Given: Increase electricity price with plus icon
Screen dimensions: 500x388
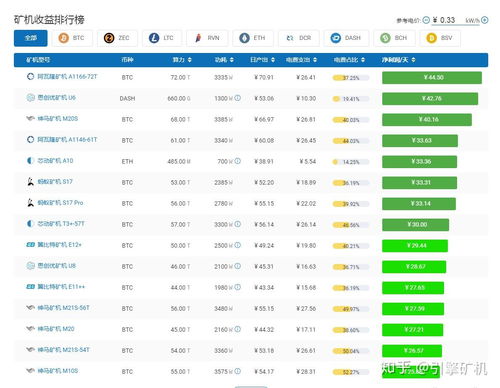Looking at the screenshot, I should (x=485, y=20).
